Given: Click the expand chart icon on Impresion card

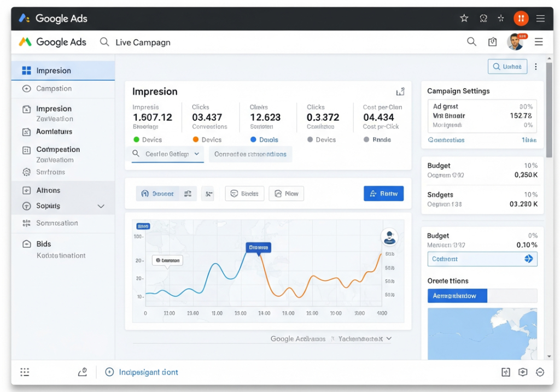Looking at the screenshot, I should (x=400, y=92).
